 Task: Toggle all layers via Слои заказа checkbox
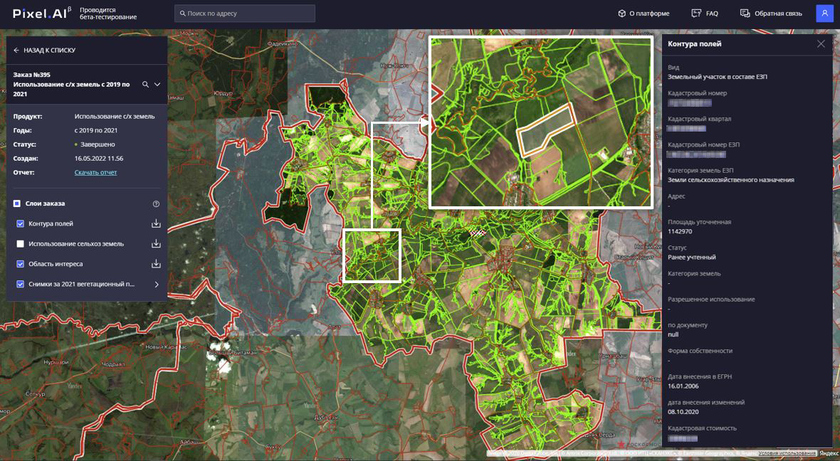point(17,204)
